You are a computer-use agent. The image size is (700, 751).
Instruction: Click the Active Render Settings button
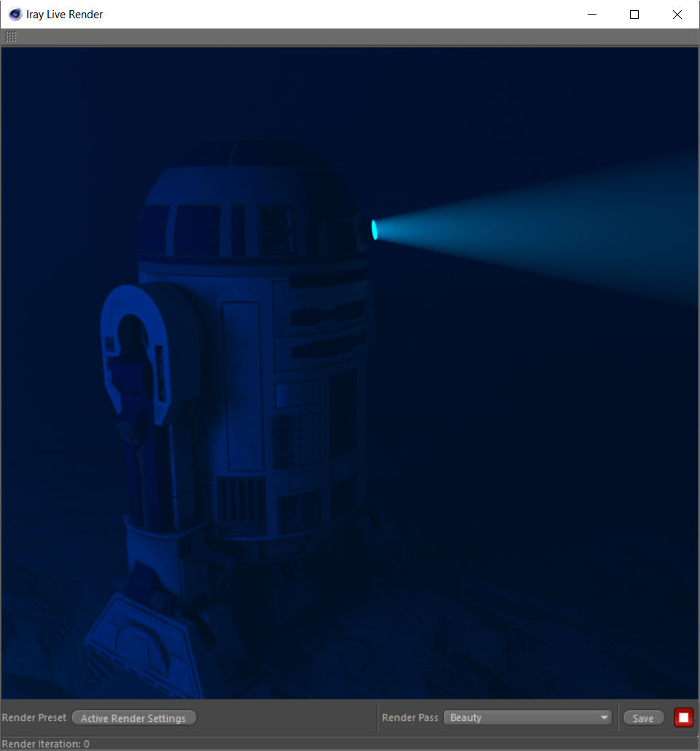coord(133,718)
